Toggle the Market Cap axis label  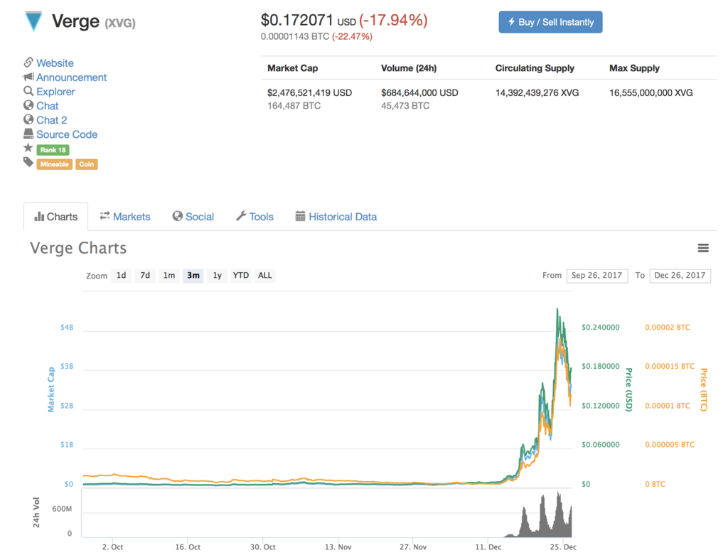click(51, 389)
